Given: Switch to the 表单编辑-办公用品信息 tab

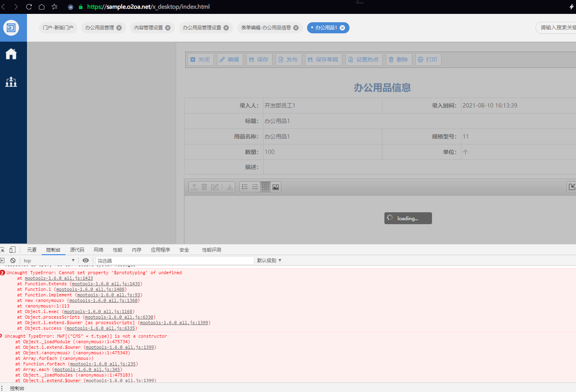Looking at the screenshot, I should coord(266,28).
